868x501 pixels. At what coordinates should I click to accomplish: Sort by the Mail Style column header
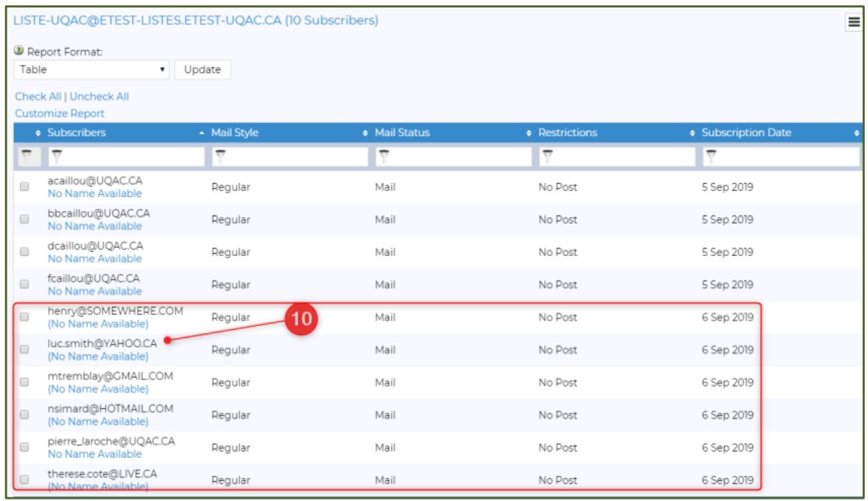[235, 133]
